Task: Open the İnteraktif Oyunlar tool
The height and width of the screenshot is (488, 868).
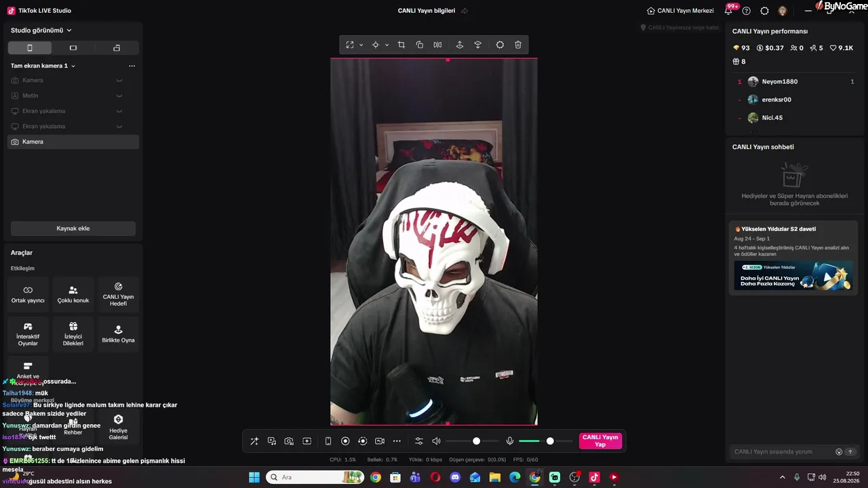Action: (x=28, y=334)
